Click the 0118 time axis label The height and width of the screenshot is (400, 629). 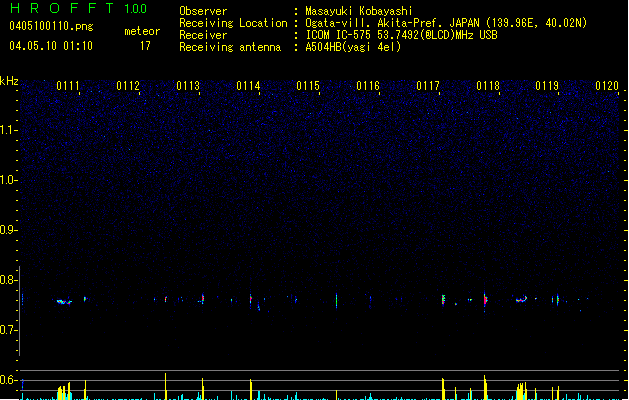(488, 86)
